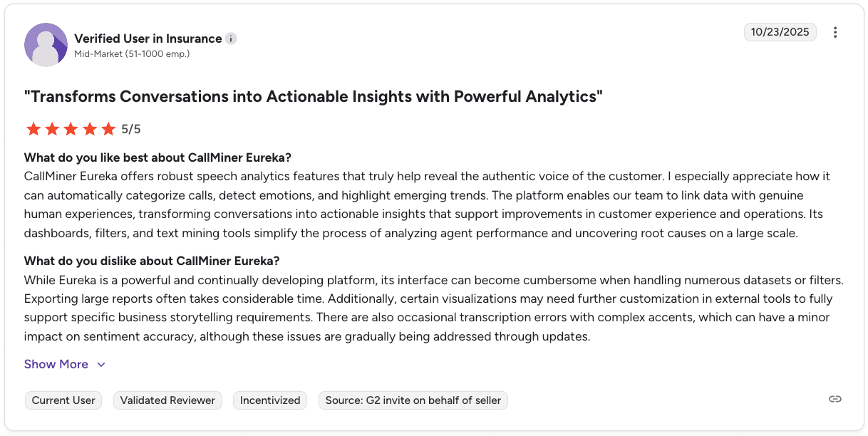Click the Mid-Market company size label

point(132,54)
